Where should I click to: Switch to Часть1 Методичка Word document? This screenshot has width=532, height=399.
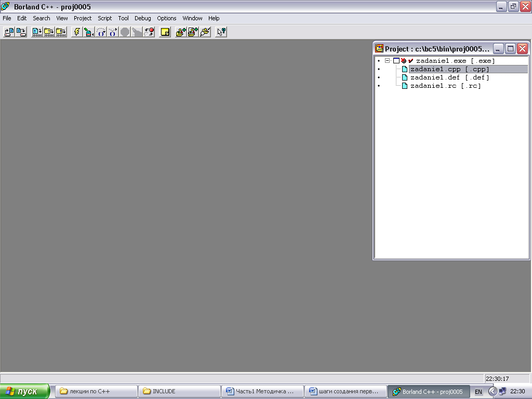[x=262, y=391]
